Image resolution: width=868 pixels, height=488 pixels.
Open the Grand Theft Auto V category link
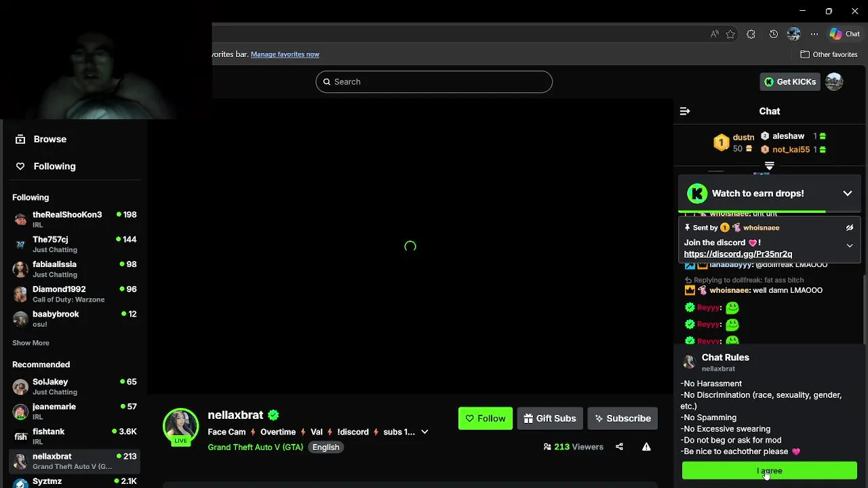pos(256,447)
